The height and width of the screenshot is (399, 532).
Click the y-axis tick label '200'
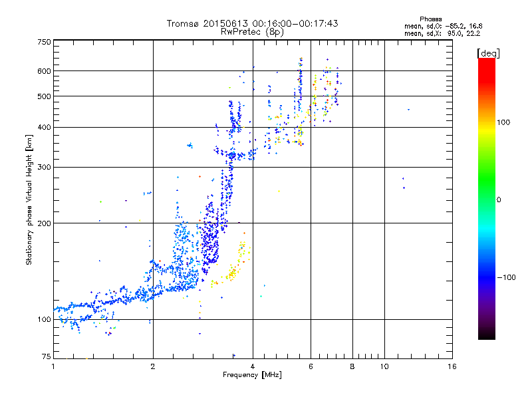(x=44, y=223)
